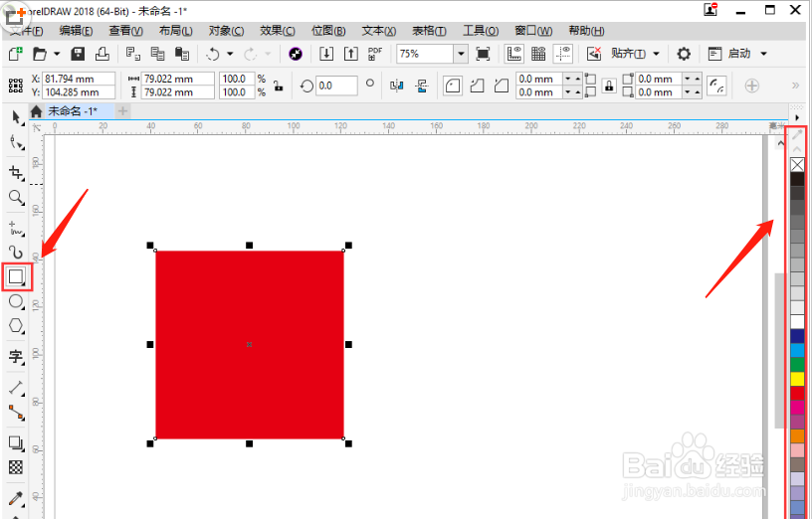Open the 对象(C) menu
812x519 pixels.
click(226, 31)
